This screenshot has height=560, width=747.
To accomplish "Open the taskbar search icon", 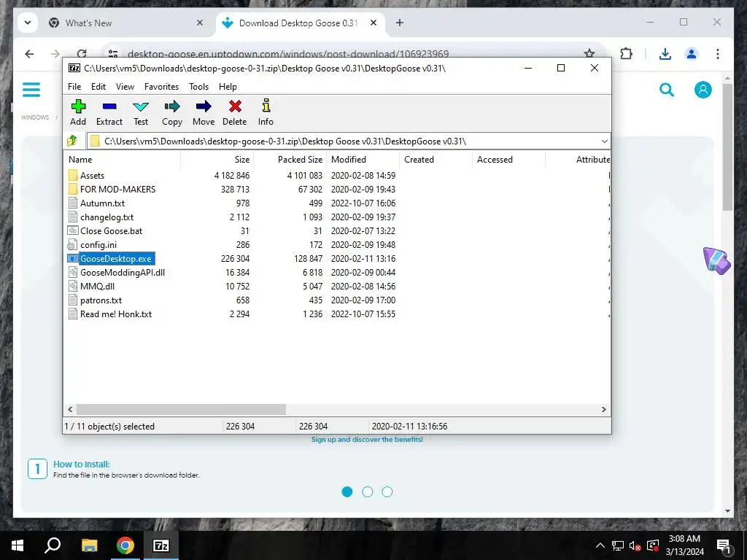I will tap(53, 545).
